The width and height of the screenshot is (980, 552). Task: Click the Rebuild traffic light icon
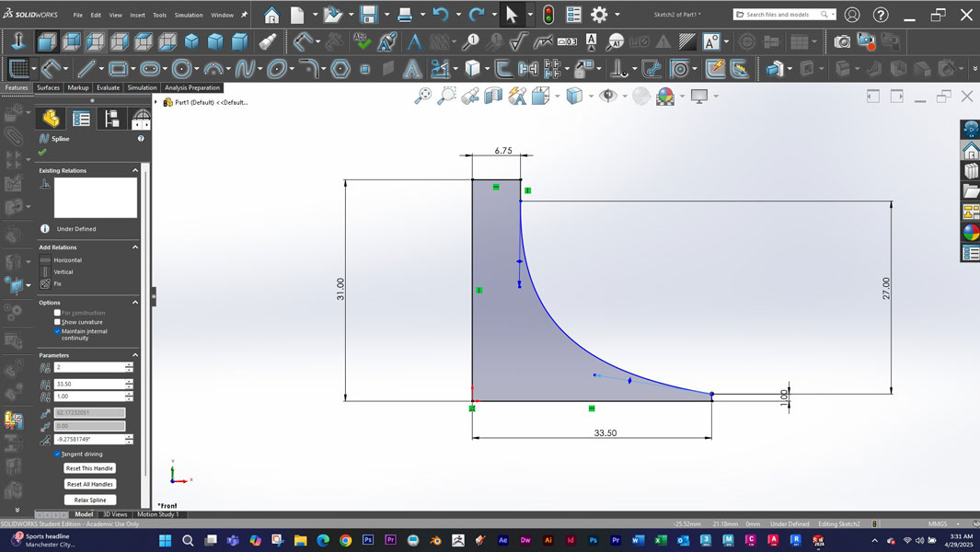[x=548, y=15]
